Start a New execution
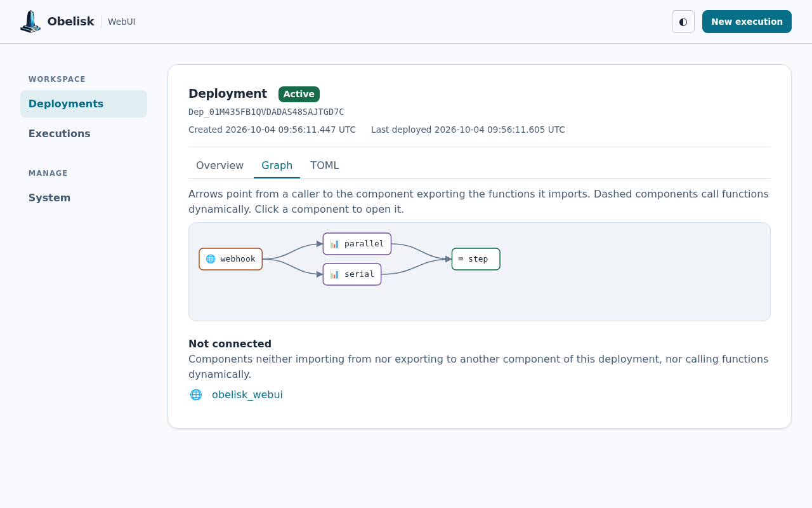 click(747, 22)
